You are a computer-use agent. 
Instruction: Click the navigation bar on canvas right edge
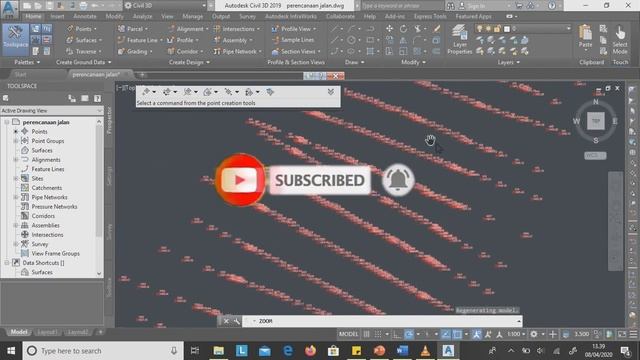[616, 220]
